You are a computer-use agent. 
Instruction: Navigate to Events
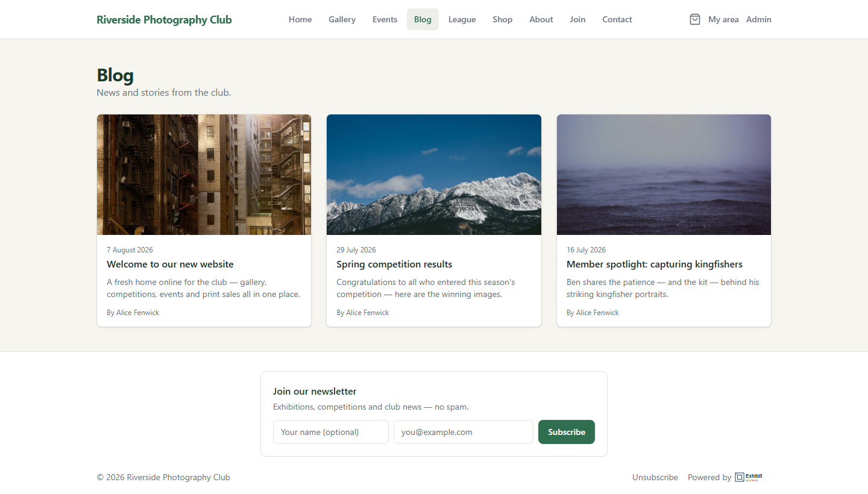385,19
